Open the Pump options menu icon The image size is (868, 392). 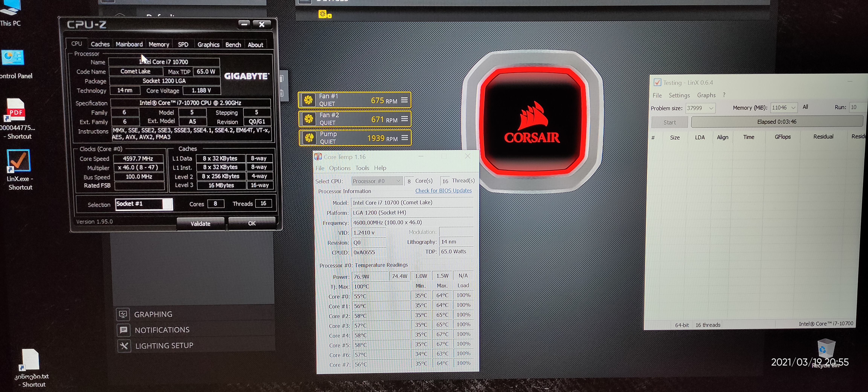[405, 138]
